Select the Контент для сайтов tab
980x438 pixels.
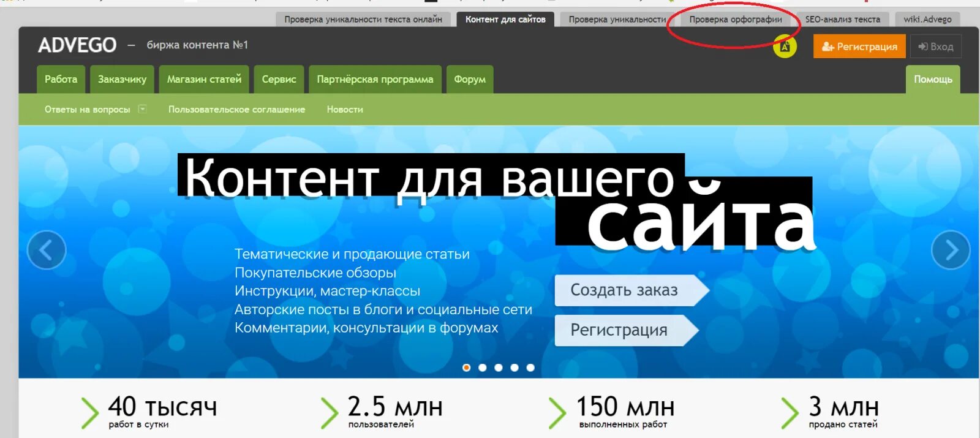coord(505,20)
